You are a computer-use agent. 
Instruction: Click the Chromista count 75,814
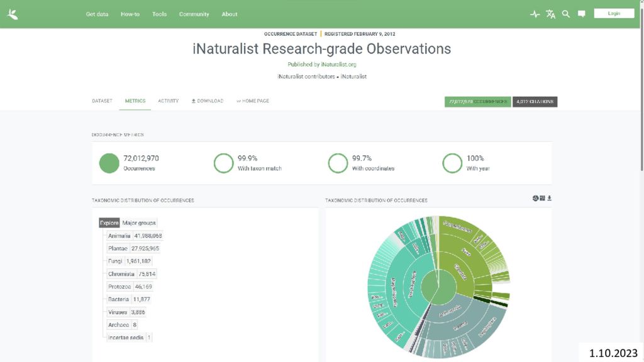point(147,274)
